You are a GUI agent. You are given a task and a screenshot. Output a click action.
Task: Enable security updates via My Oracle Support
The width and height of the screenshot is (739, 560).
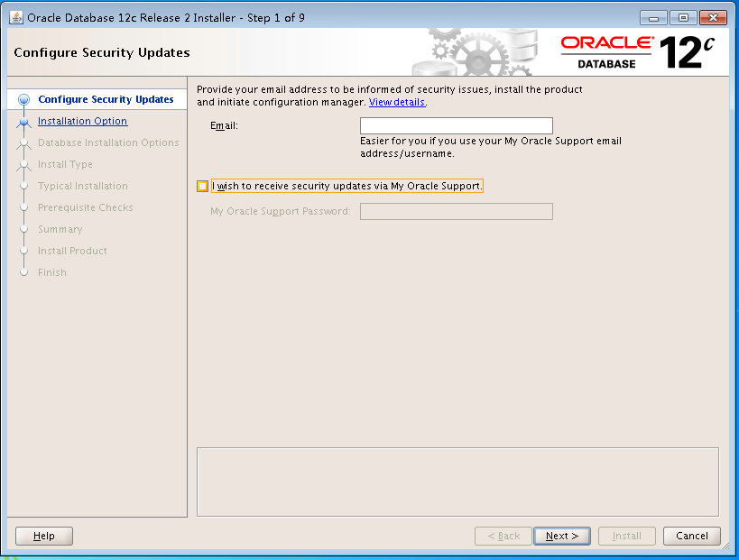click(202, 186)
